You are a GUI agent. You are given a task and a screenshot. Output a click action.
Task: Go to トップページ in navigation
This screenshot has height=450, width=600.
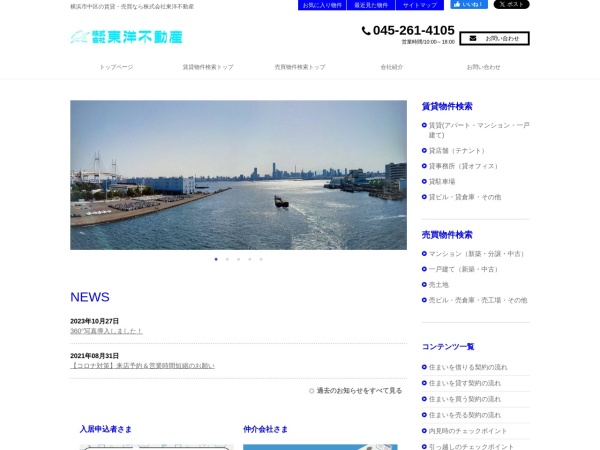116,67
